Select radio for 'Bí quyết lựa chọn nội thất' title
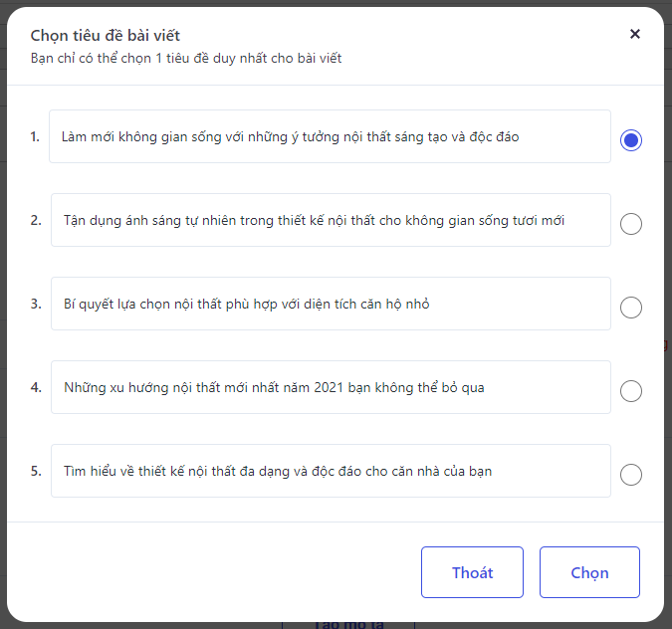The height and width of the screenshot is (629, 672). [631, 308]
